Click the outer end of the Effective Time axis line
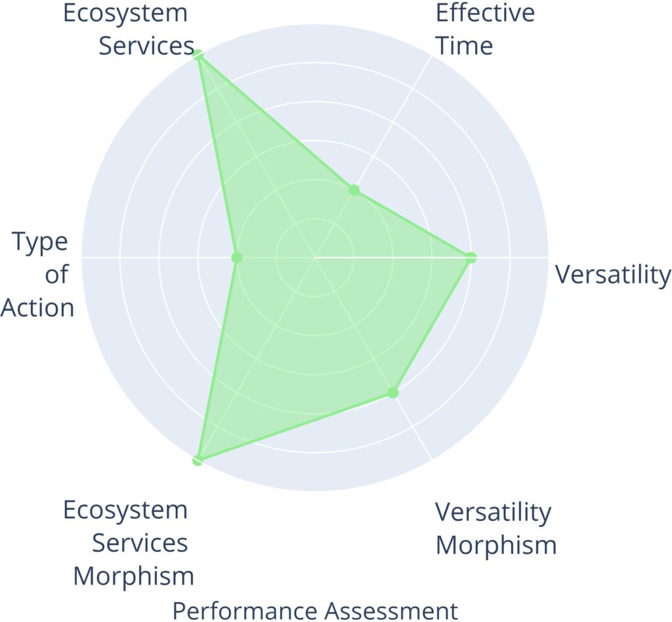 pos(431,57)
